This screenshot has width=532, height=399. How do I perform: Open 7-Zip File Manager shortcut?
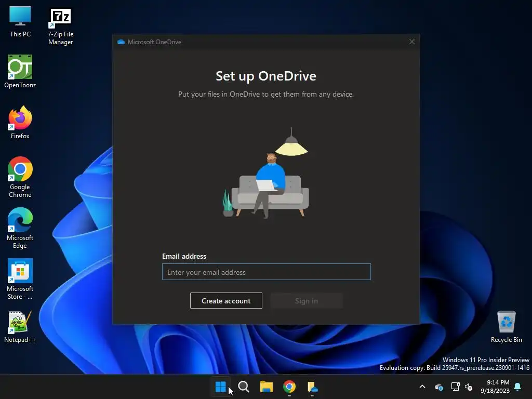pos(60,26)
